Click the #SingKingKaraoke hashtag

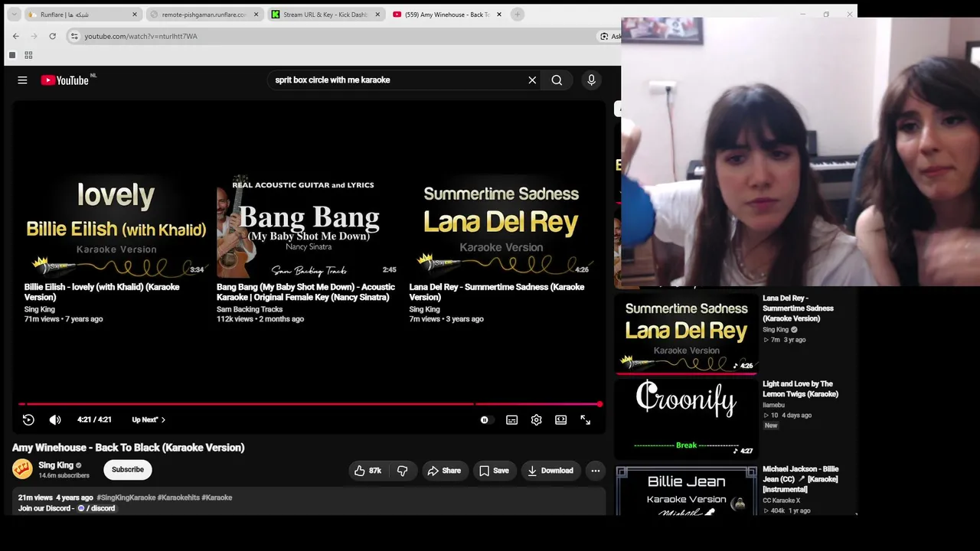[x=126, y=497]
